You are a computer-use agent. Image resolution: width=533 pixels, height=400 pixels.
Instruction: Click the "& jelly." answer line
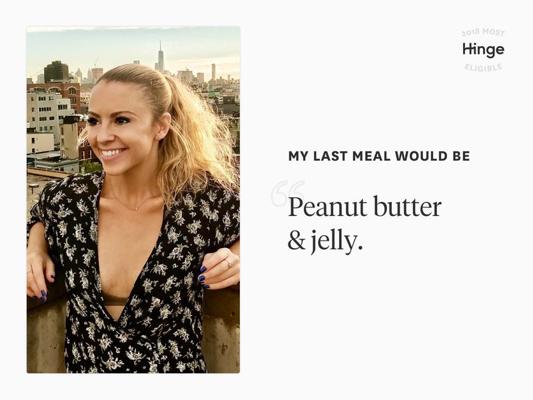325,242
